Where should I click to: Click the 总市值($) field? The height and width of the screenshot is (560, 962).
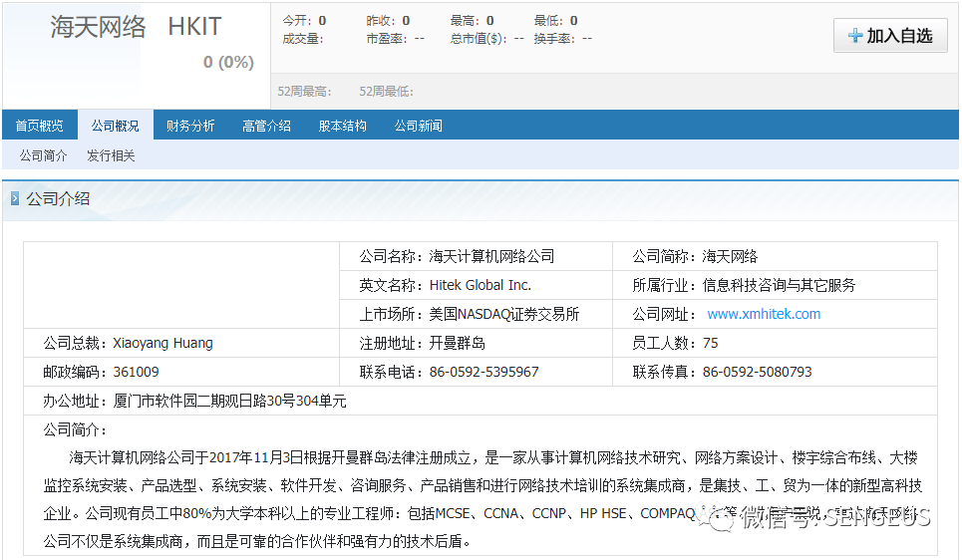(487, 39)
